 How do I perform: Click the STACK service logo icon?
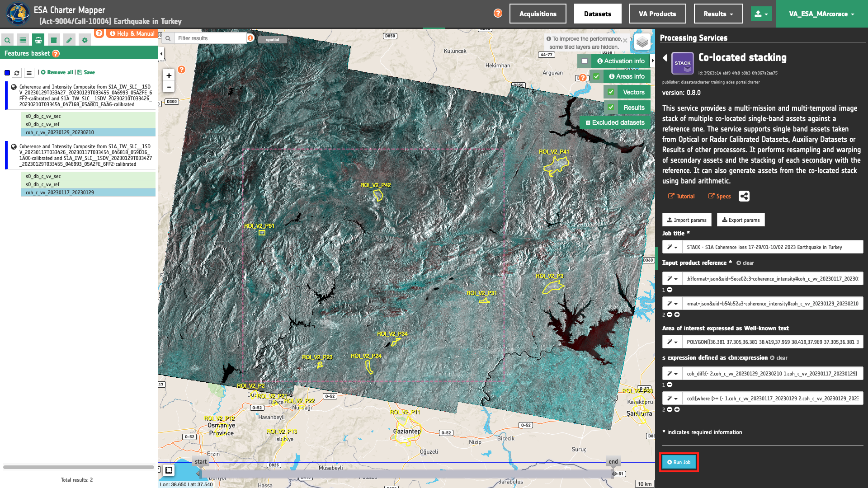click(682, 63)
